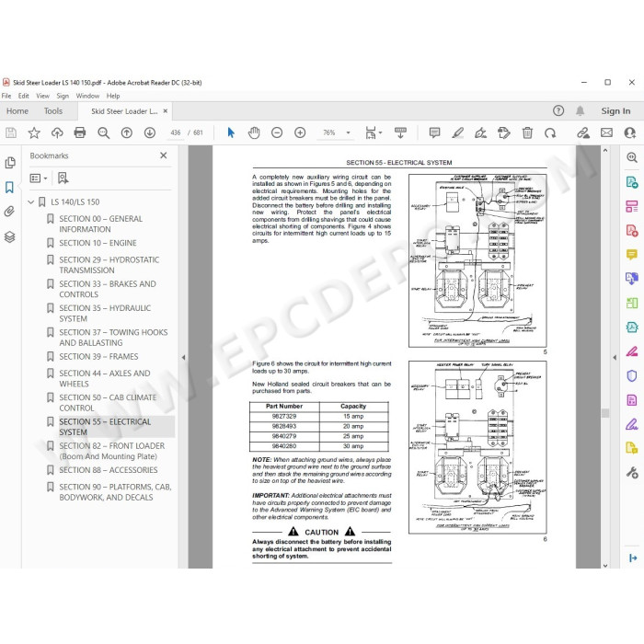The image size is (644, 644).
Task: Click the Sign In button
Action: pos(615,111)
